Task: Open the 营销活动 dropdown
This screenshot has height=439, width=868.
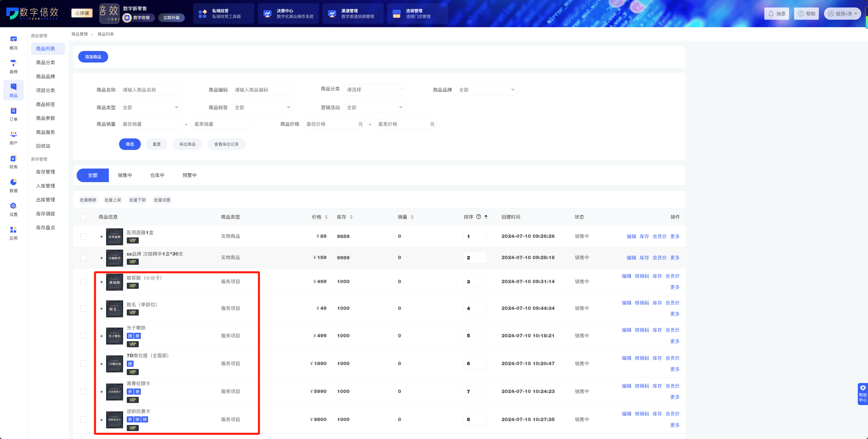Action: point(375,107)
